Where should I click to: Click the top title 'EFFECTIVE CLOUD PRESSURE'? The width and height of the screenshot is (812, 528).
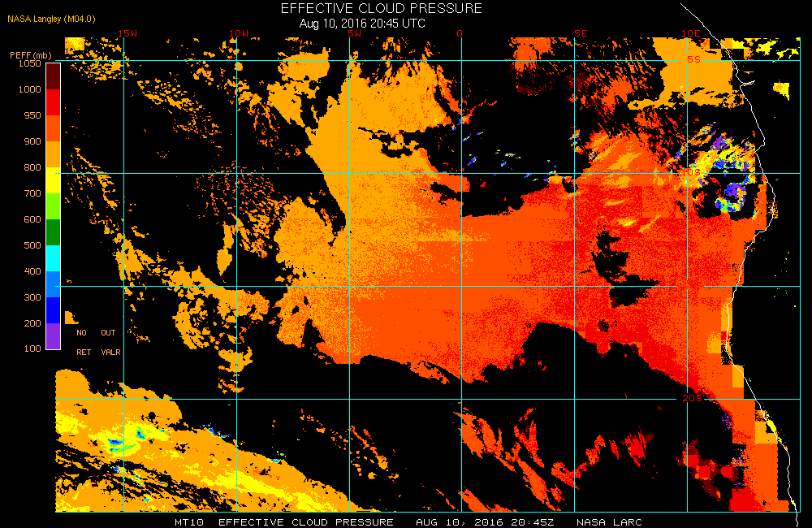(x=382, y=8)
